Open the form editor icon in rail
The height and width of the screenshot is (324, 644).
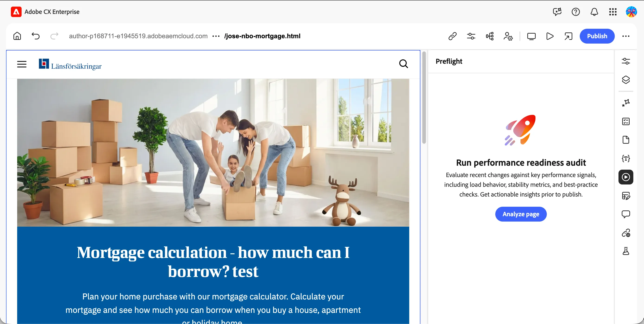tap(626, 196)
